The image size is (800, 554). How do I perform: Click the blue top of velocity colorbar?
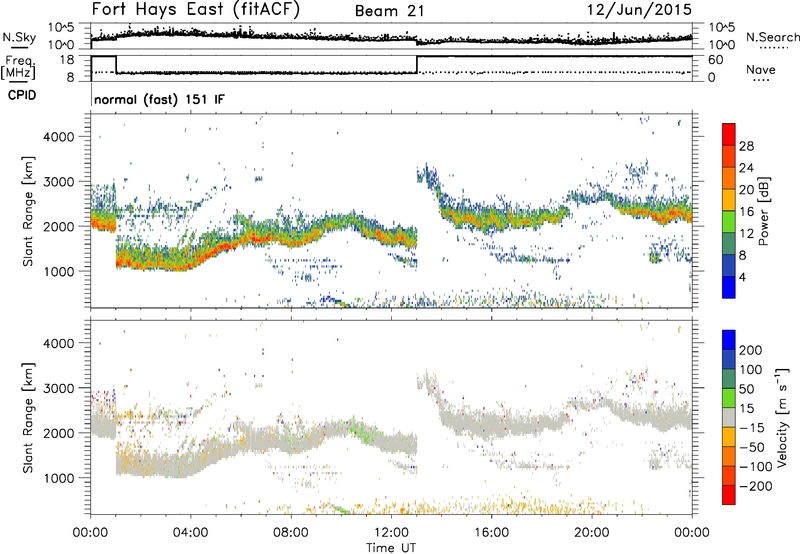coord(729,340)
